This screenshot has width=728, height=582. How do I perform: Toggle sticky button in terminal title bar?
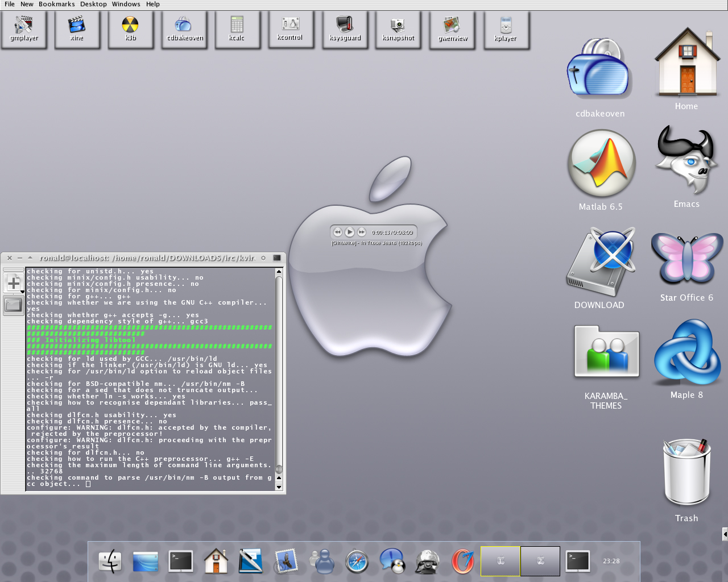click(263, 258)
